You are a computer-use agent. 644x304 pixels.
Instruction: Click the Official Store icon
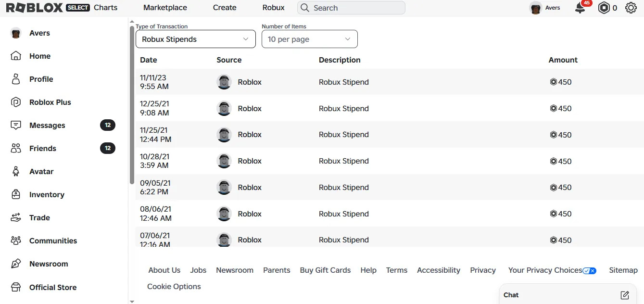click(16, 287)
